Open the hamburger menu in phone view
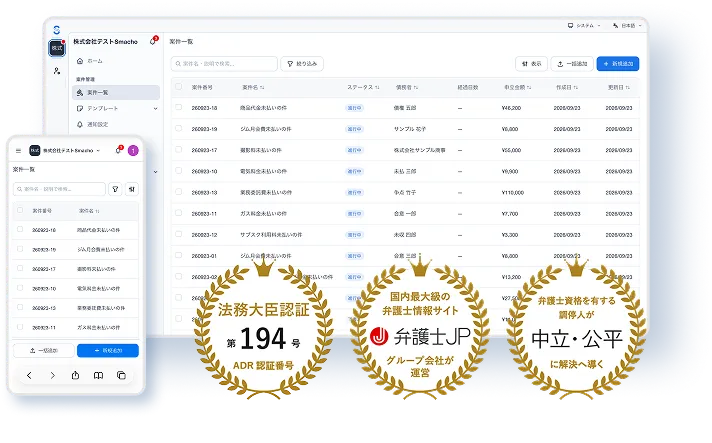712x443 pixels. coord(18,151)
